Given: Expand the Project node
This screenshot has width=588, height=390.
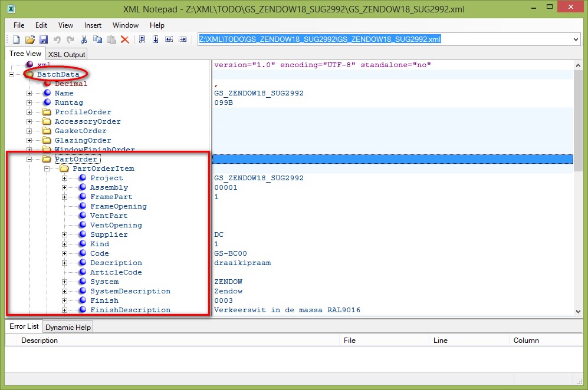Looking at the screenshot, I should pyautogui.click(x=64, y=178).
